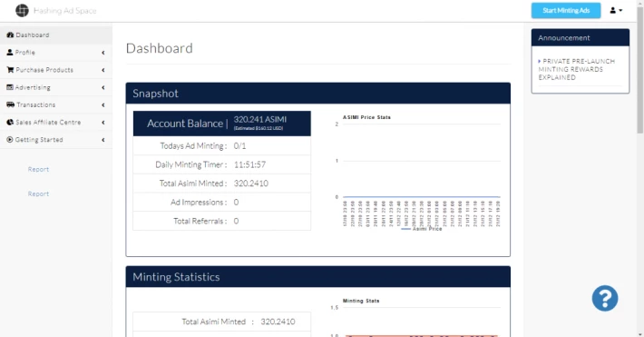Click the Dashboard page heading
Screen dimensions: 644x337
tap(160, 48)
